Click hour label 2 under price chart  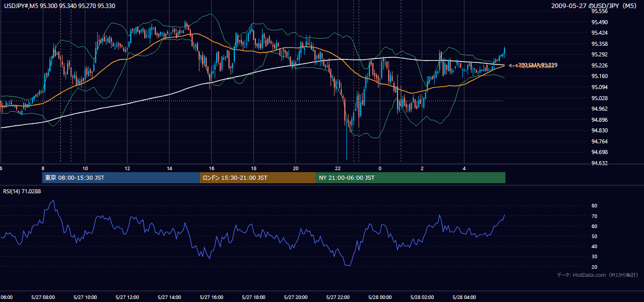coord(422,169)
